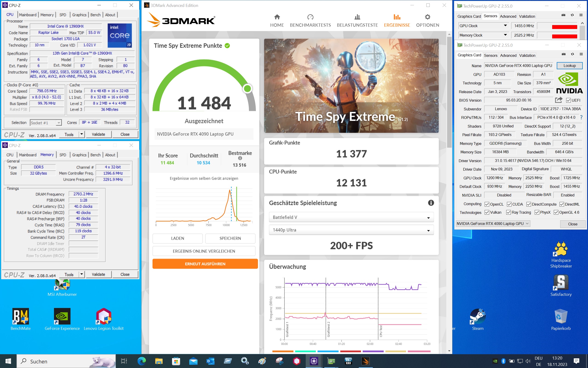This screenshot has height=368, width=588.
Task: Click the BIOS export share icon in GPU-Z
Action: pos(559,100)
